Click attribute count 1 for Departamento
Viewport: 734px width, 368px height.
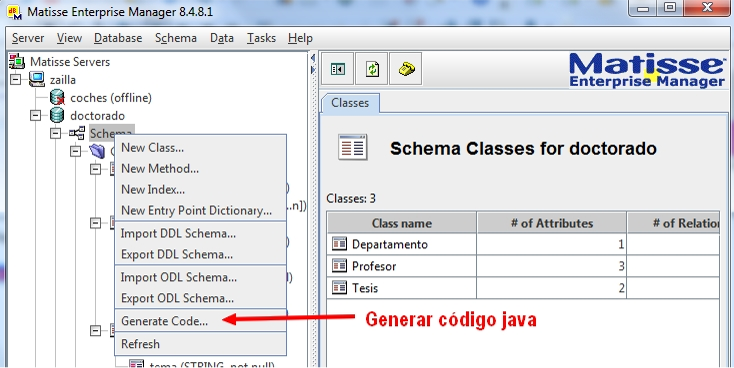(x=551, y=244)
